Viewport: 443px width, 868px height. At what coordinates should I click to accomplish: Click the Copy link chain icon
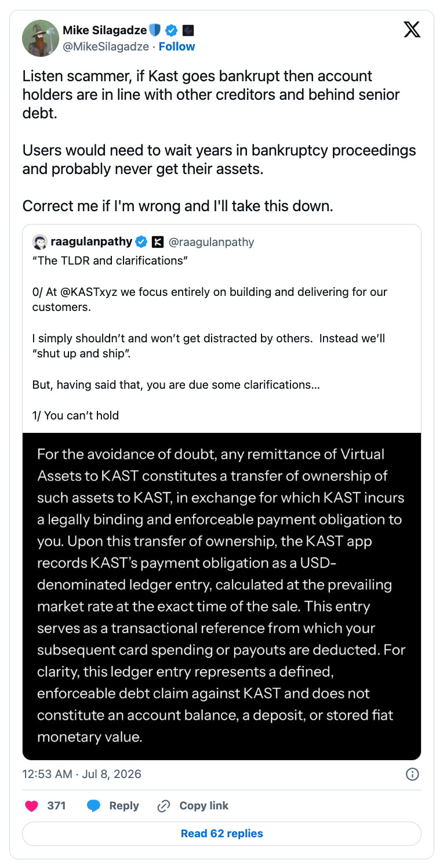pyautogui.click(x=164, y=806)
